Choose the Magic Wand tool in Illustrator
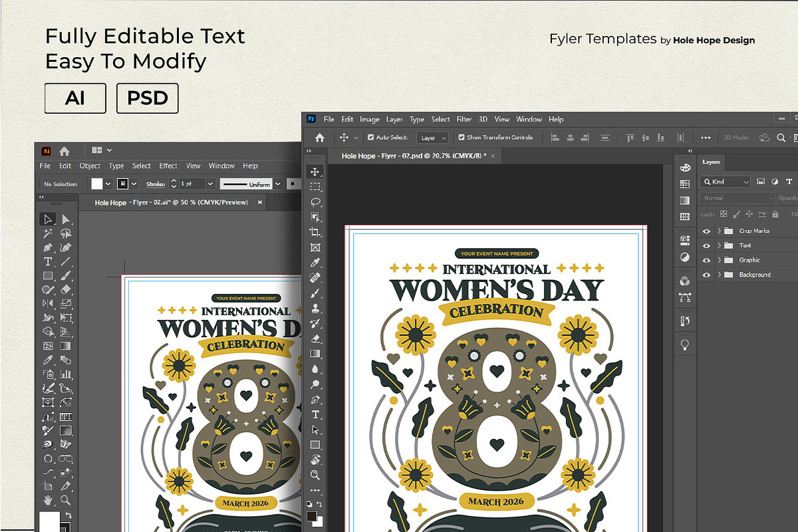 coord(47,233)
